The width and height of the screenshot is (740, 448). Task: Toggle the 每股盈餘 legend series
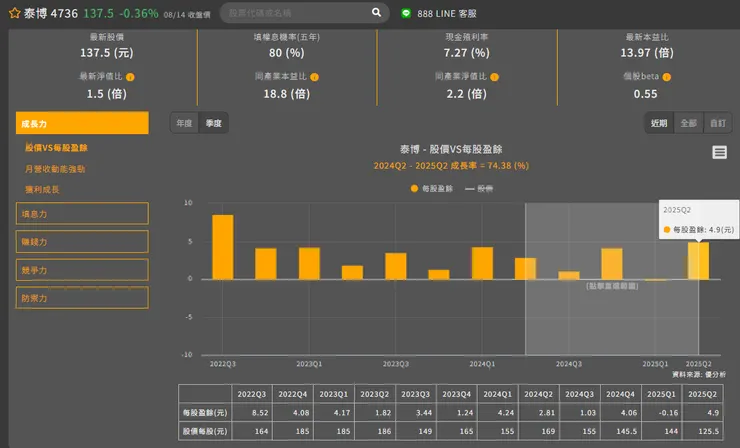tap(432, 189)
